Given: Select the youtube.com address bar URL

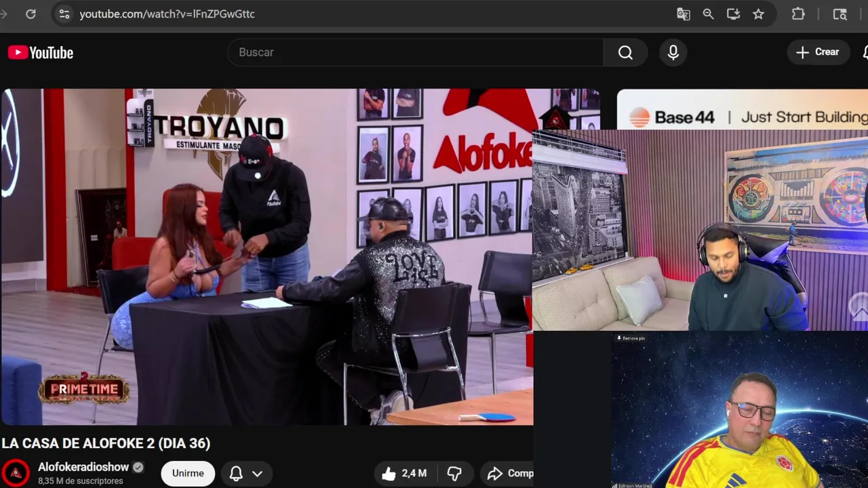Looking at the screenshot, I should (x=167, y=14).
